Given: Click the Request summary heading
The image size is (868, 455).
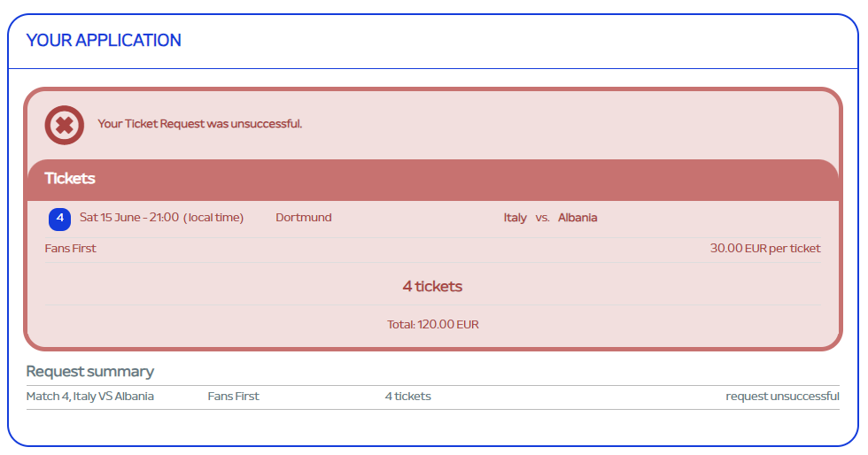Looking at the screenshot, I should 90,372.
